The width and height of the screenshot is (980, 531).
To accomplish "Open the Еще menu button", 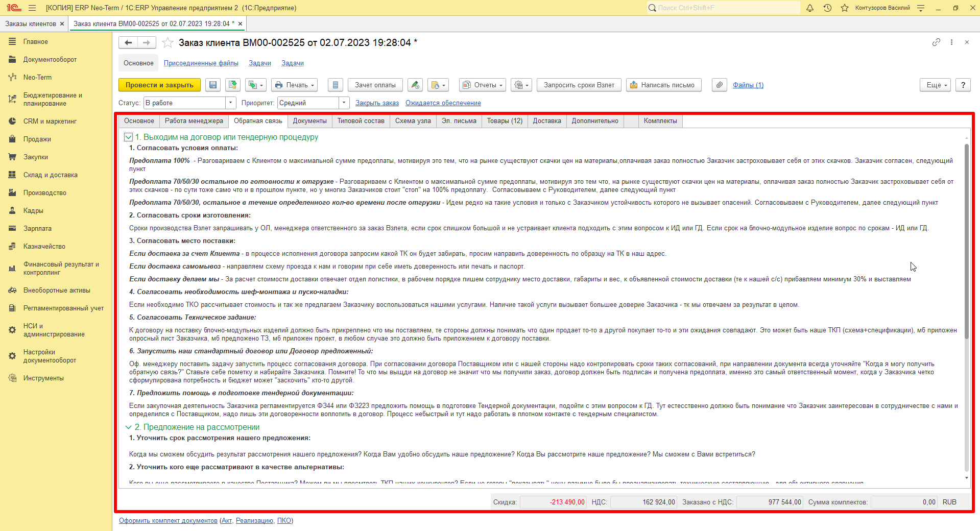I will click(x=936, y=85).
